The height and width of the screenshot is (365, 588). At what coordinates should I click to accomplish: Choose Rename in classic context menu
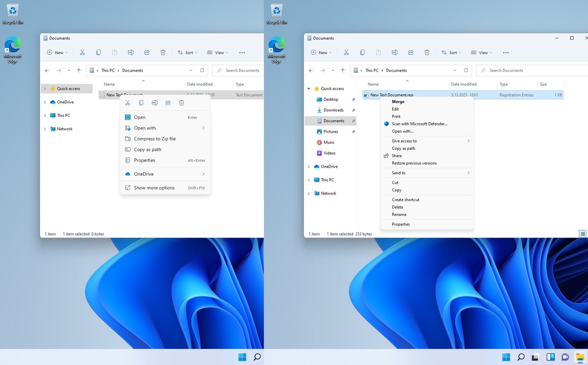[x=427, y=214]
